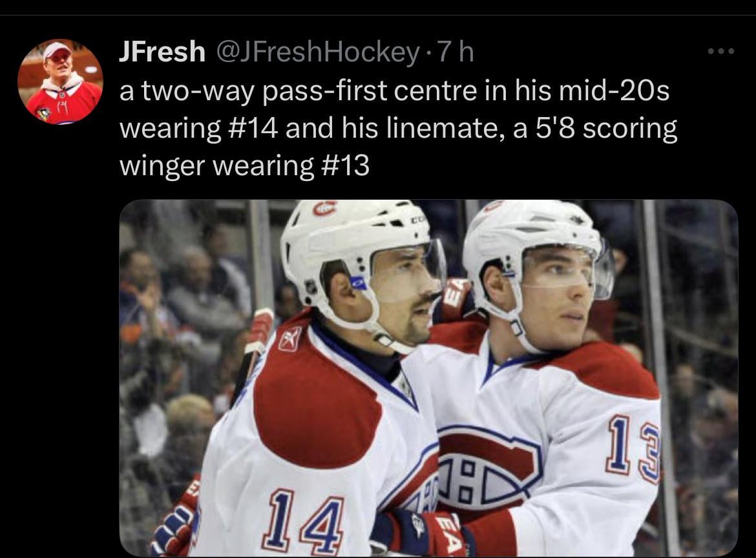Screen dimensions: 756x558
Task: Click the Canadiens logo on the left player's helmet
Action: pos(325,208)
